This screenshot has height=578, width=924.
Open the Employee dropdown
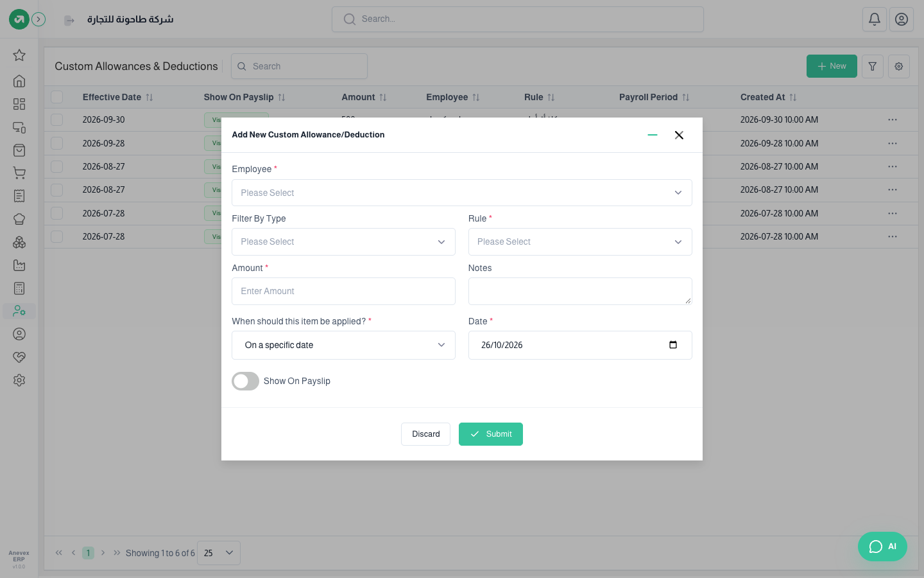click(462, 193)
